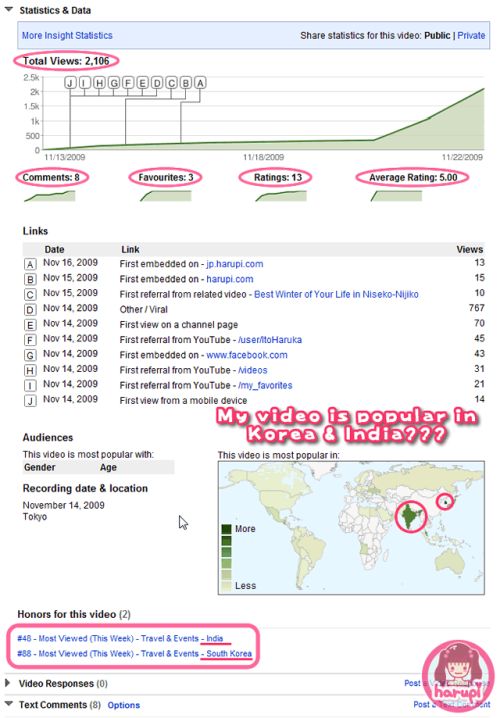Open the /user/ItoHaruka referral link
500x718 pixels.
coord(270,340)
